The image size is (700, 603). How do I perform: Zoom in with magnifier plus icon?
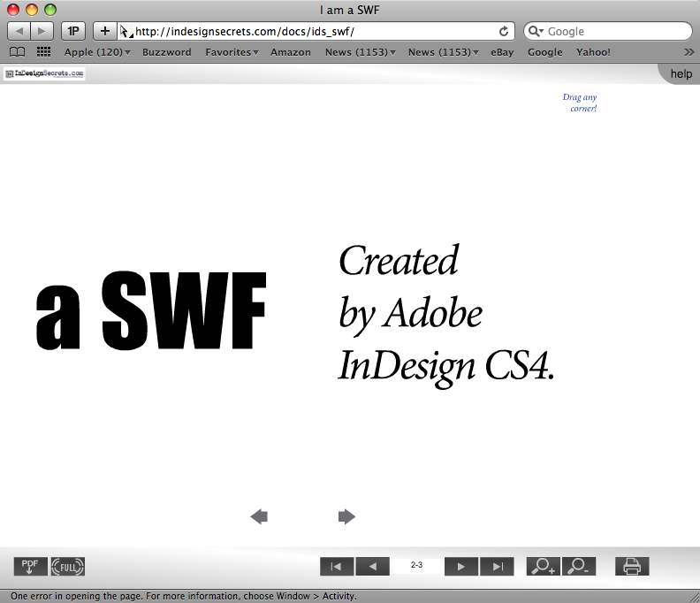[543, 567]
